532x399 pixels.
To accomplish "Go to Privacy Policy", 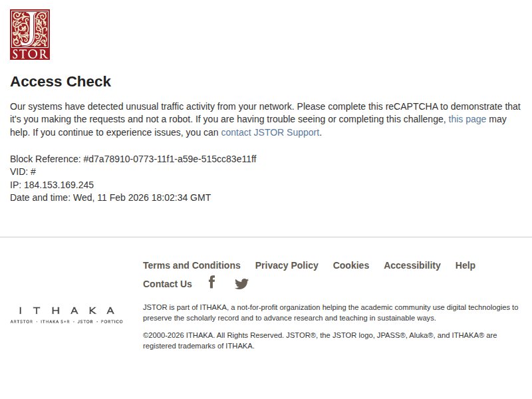I will click(287, 265).
